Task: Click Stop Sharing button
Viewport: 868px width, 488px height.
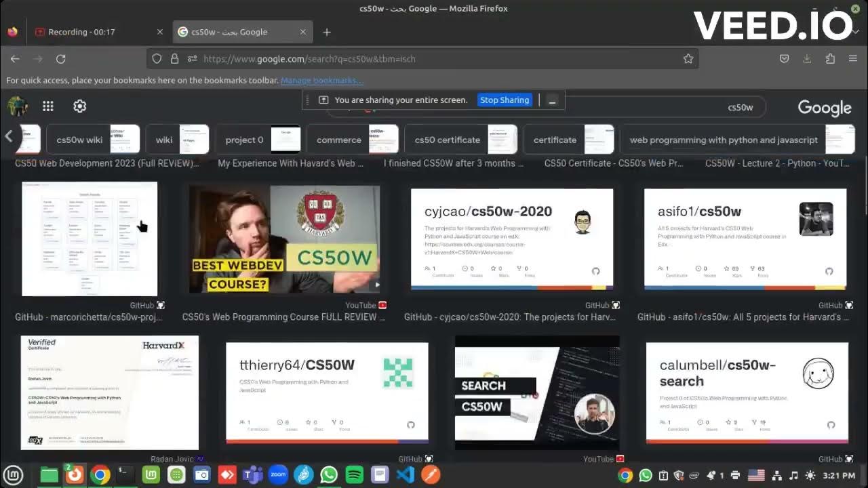Action: (505, 100)
